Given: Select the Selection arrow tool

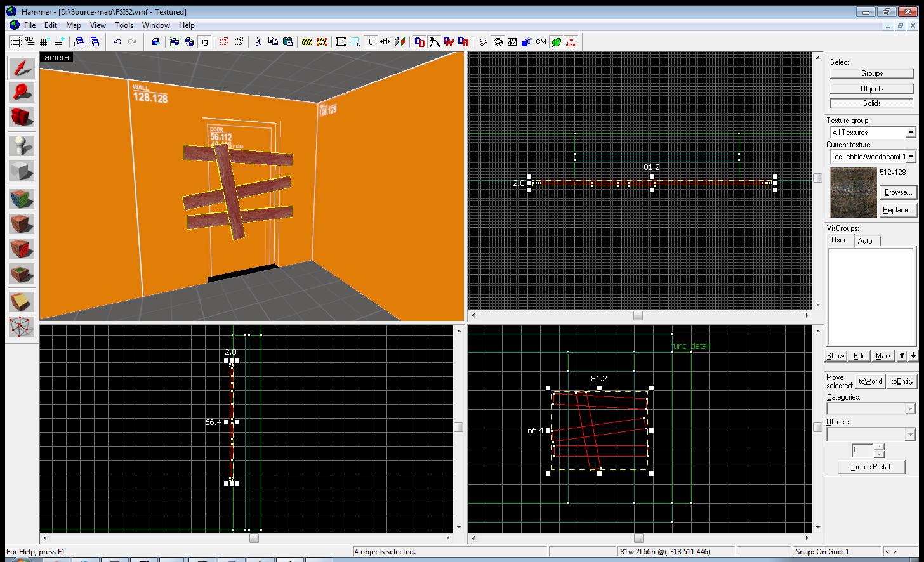Looking at the screenshot, I should pos(22,68).
